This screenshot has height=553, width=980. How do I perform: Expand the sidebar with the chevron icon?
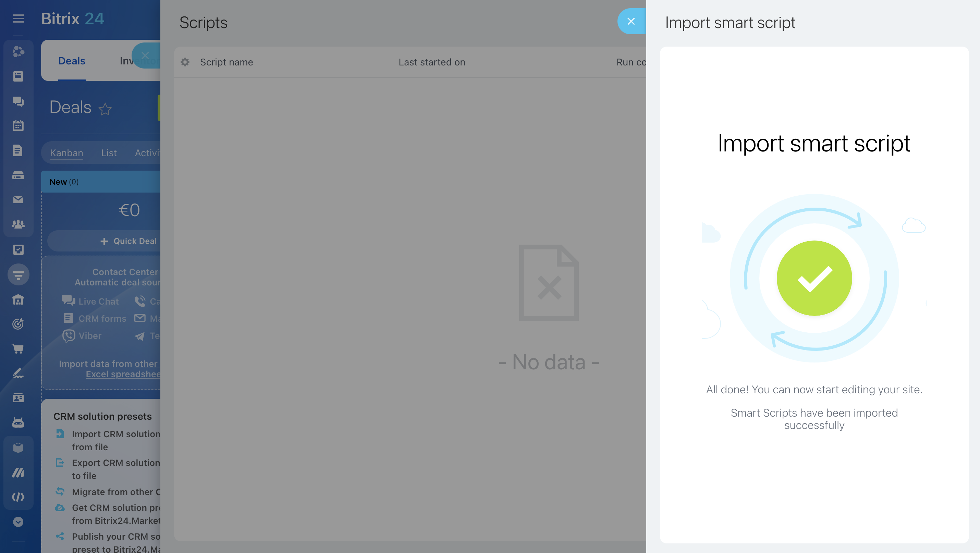[18, 522]
